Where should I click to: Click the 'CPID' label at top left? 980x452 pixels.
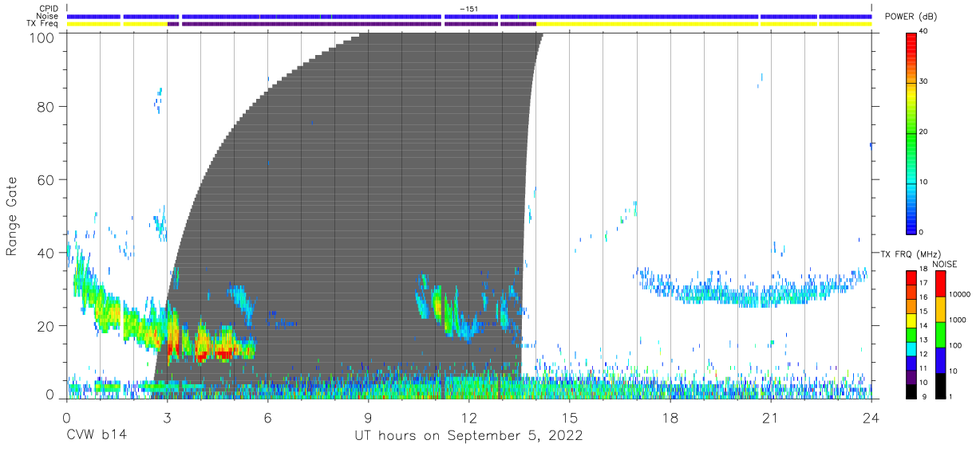tap(48, 9)
